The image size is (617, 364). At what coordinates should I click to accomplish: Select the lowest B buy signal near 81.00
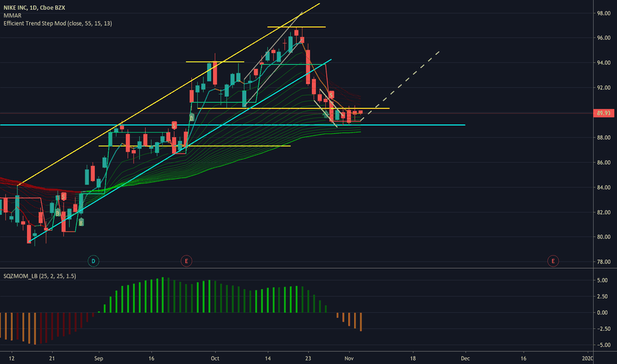click(x=81, y=223)
